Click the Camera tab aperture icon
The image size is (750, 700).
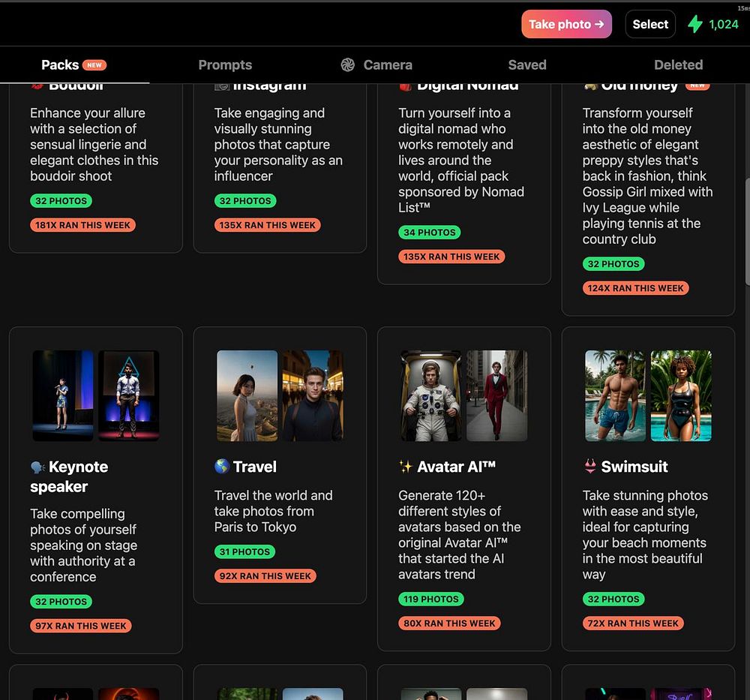[x=348, y=65]
